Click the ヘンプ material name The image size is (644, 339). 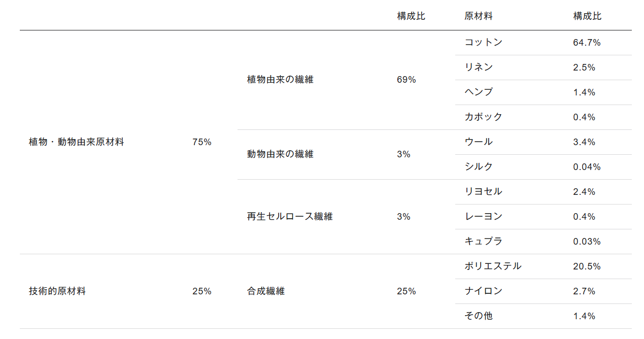pyautogui.click(x=479, y=92)
